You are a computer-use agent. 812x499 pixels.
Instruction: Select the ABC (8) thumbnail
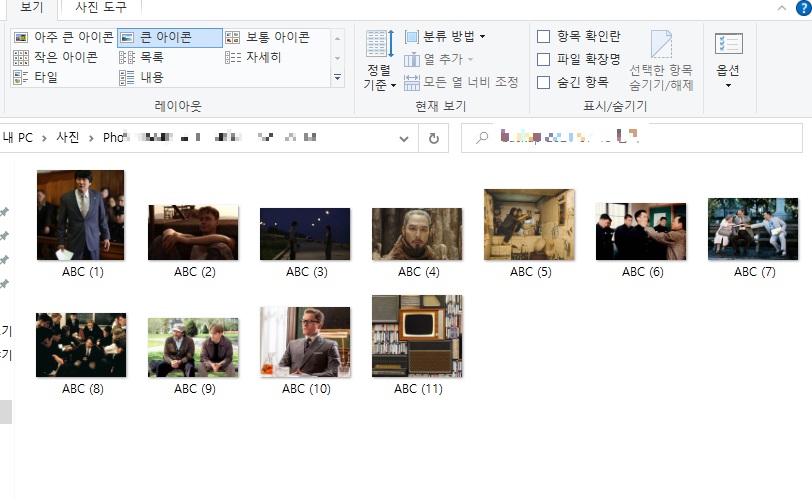[x=81, y=345]
